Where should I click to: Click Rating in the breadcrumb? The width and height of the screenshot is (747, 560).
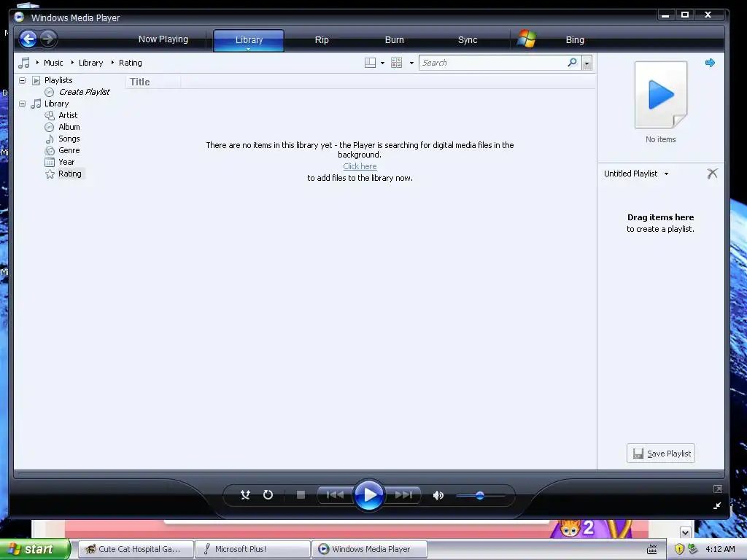[130, 63]
